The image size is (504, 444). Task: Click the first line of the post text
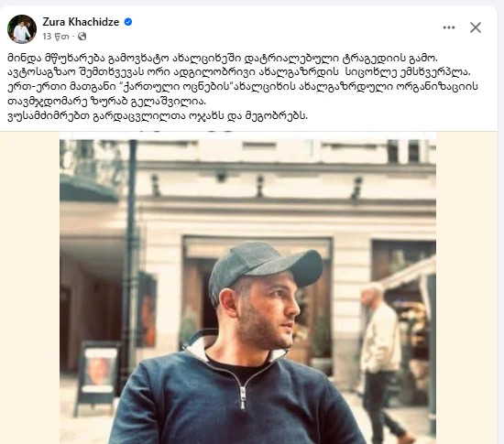223,59
